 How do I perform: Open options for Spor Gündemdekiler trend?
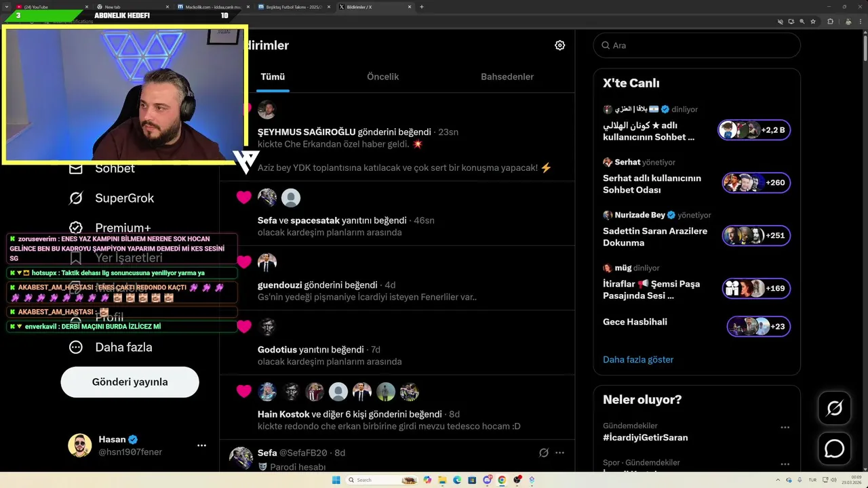pyautogui.click(x=785, y=464)
